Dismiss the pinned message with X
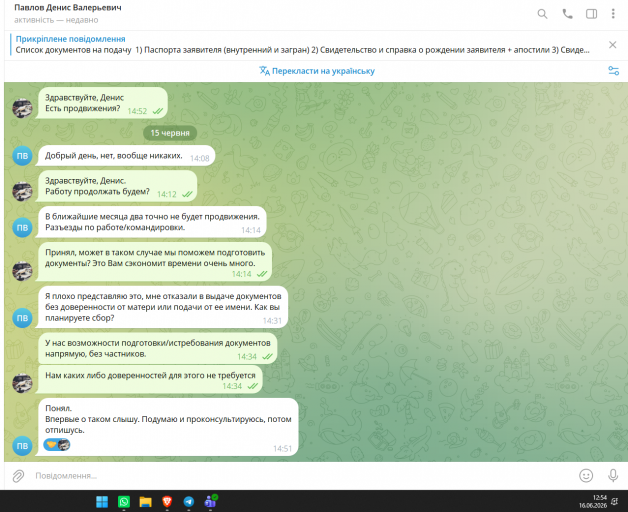Image resolution: width=628 pixels, height=512 pixels. (612, 44)
